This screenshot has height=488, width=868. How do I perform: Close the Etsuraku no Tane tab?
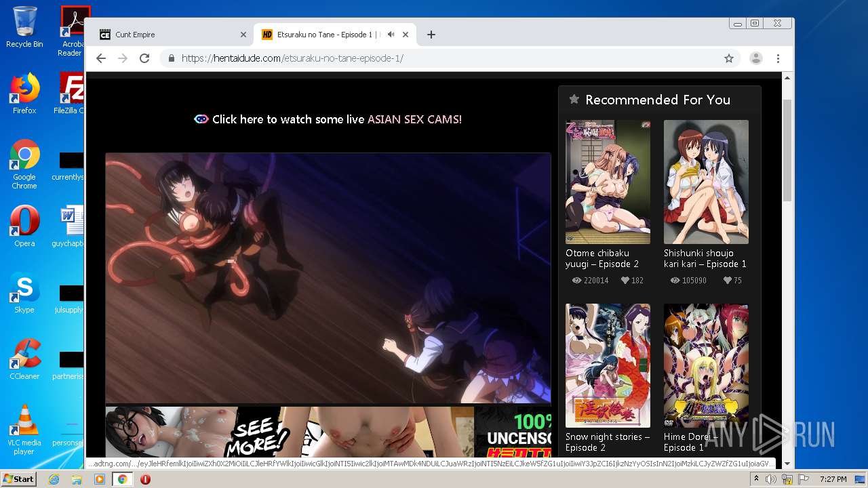pyautogui.click(x=406, y=35)
